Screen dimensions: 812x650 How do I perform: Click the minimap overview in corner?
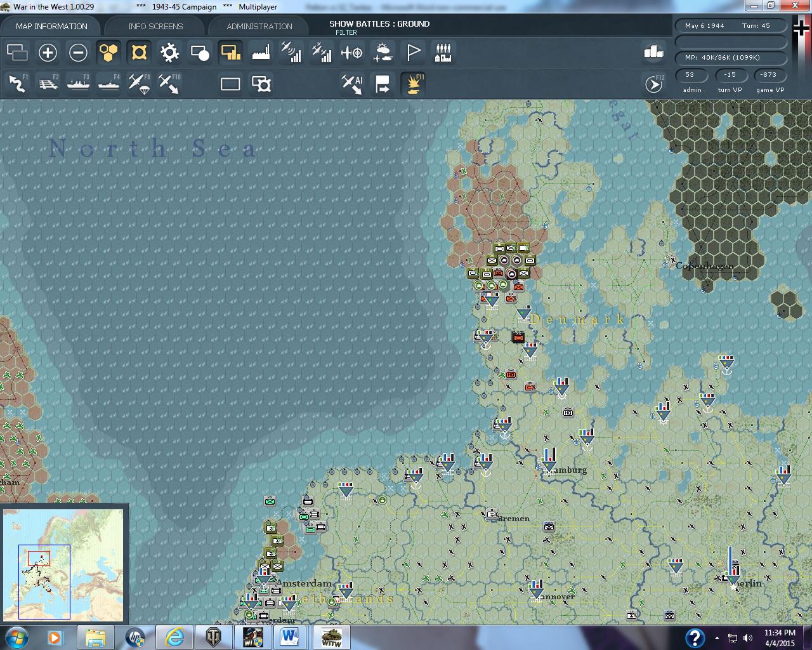pyautogui.click(x=63, y=565)
